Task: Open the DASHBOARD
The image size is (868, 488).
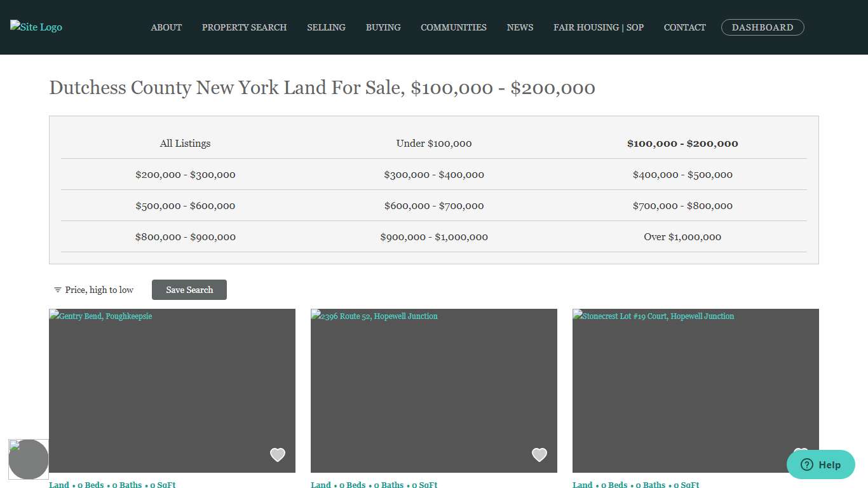Action: [x=763, y=27]
